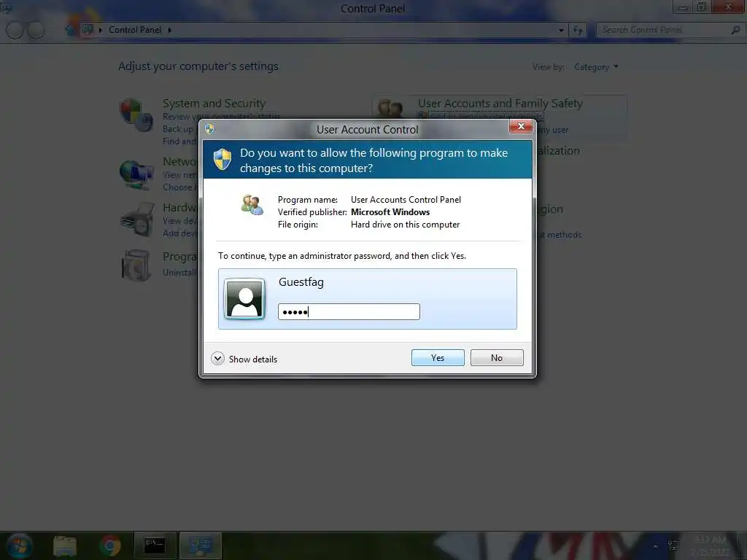Image resolution: width=747 pixels, height=560 pixels.
Task: Click the User Accounts program icon
Action: 252,205
